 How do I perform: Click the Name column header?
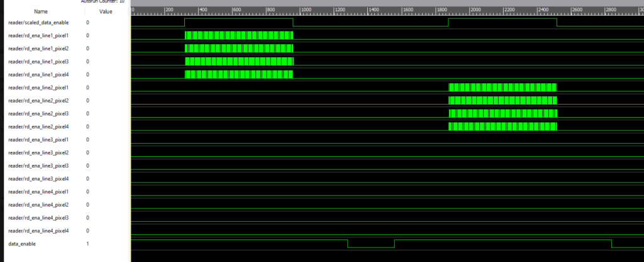pyautogui.click(x=41, y=11)
